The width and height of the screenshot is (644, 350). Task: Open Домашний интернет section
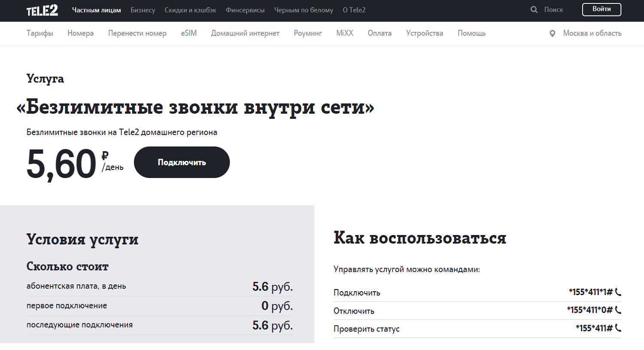245,33
